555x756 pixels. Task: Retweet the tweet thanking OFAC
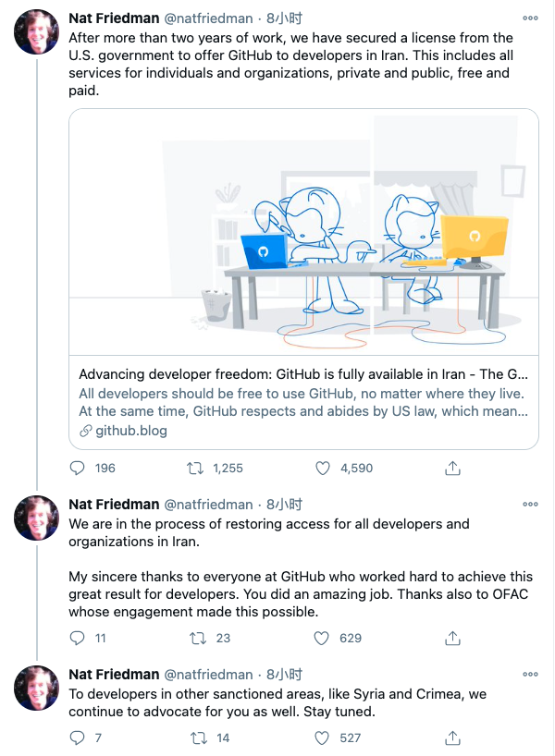(198, 638)
